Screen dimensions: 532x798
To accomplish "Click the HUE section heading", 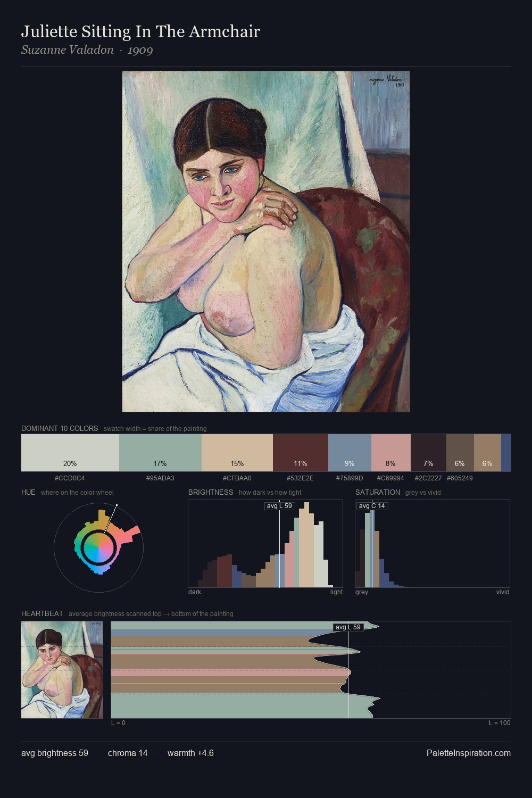I will coord(28,492).
